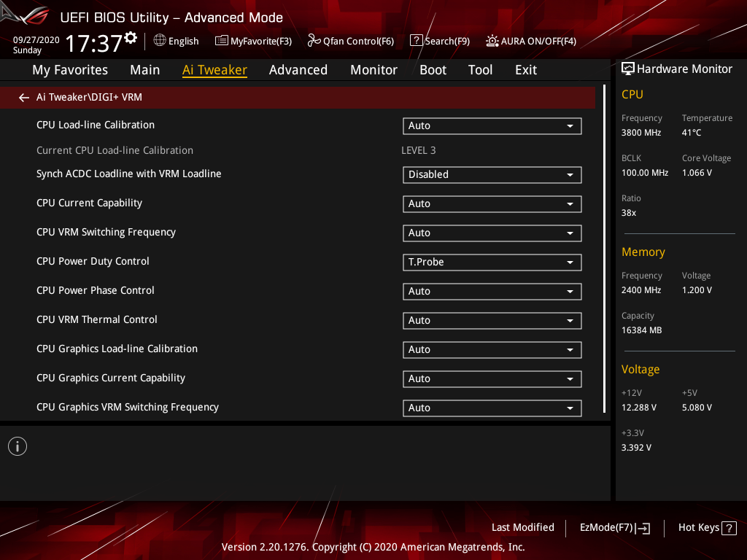This screenshot has width=747, height=560.
Task: Open MyFavorite(F3) list icon
Action: pyautogui.click(x=221, y=41)
